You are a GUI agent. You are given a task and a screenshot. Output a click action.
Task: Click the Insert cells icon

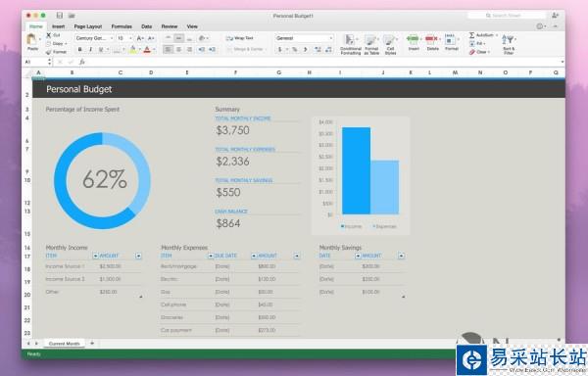(x=413, y=39)
